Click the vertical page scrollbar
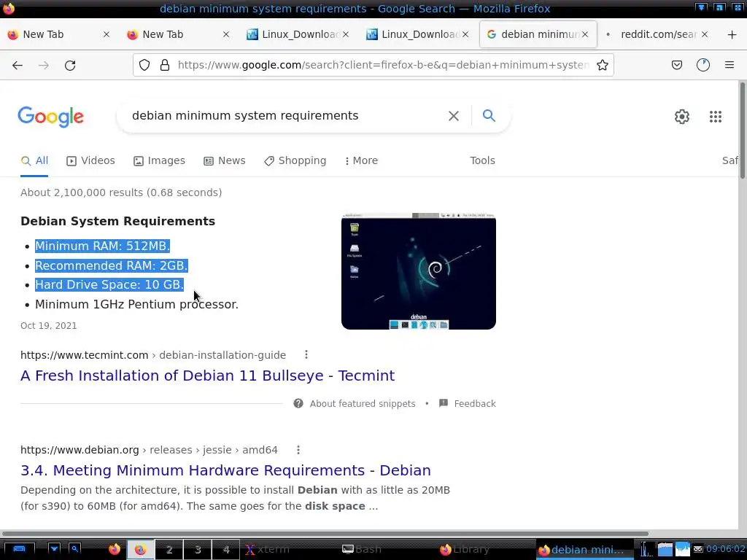The height and width of the screenshot is (560, 747). (x=742, y=131)
